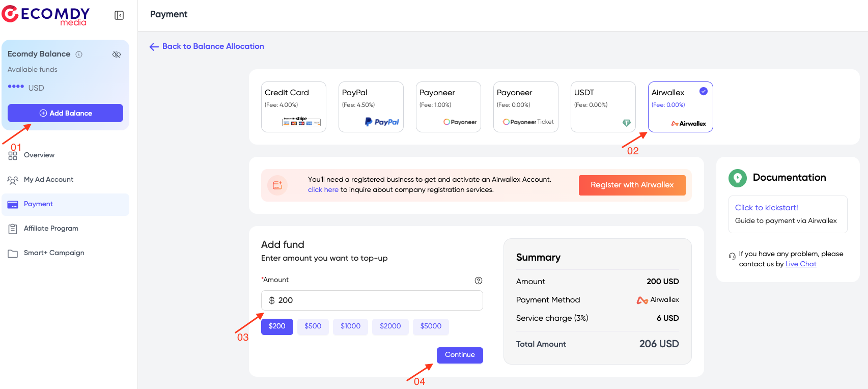
Task: Click the Add Balance button
Action: point(65,113)
